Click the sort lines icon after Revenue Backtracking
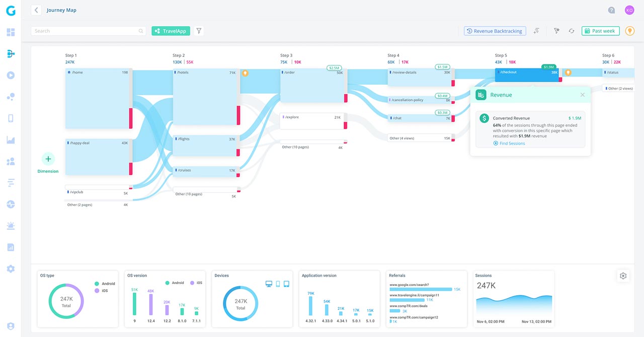644x337 pixels. [536, 31]
